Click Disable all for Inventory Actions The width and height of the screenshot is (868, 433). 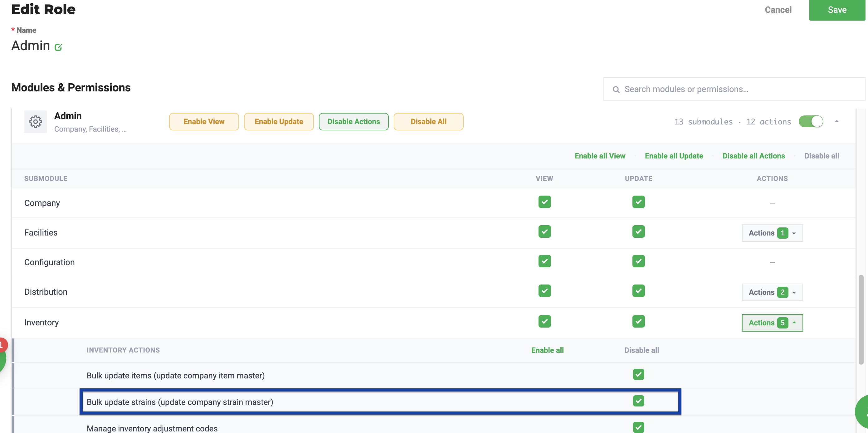coord(641,350)
